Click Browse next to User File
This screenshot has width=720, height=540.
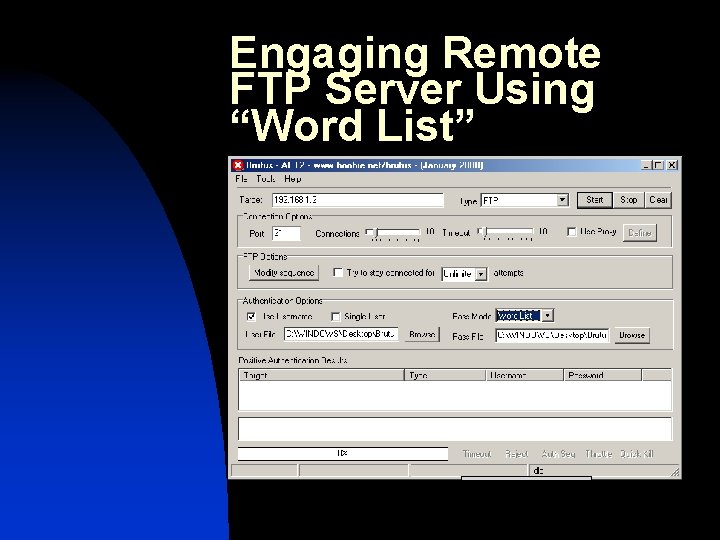coord(422,334)
